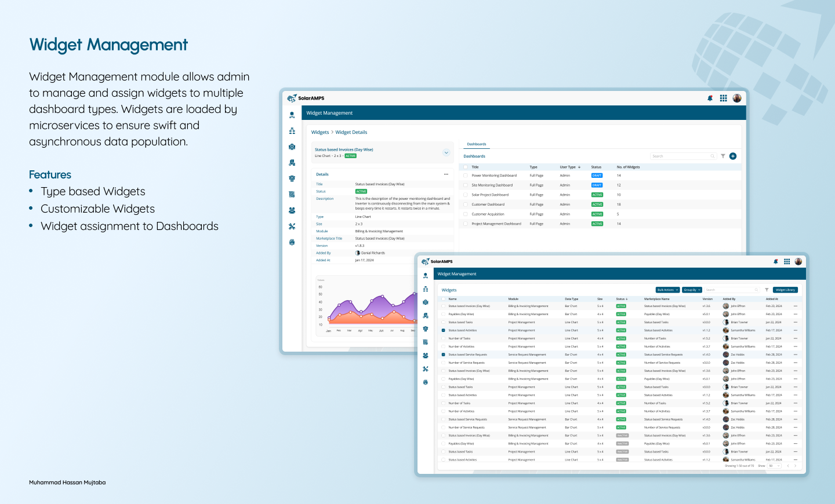Uncheck the Status based Activities widget
Viewport: 835px width, 504px height.
pyautogui.click(x=442, y=330)
